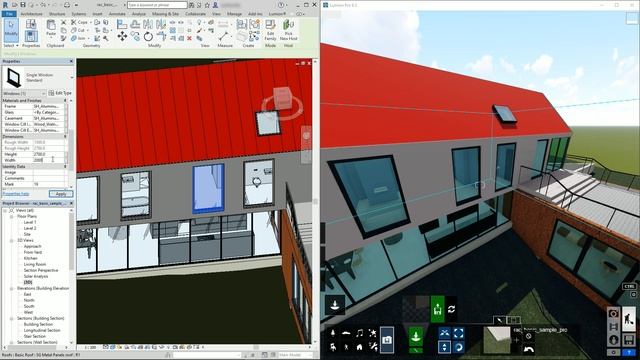This screenshot has width=640, height=360.
Task: Collapse Materials and Finishes section
Action: point(65,100)
